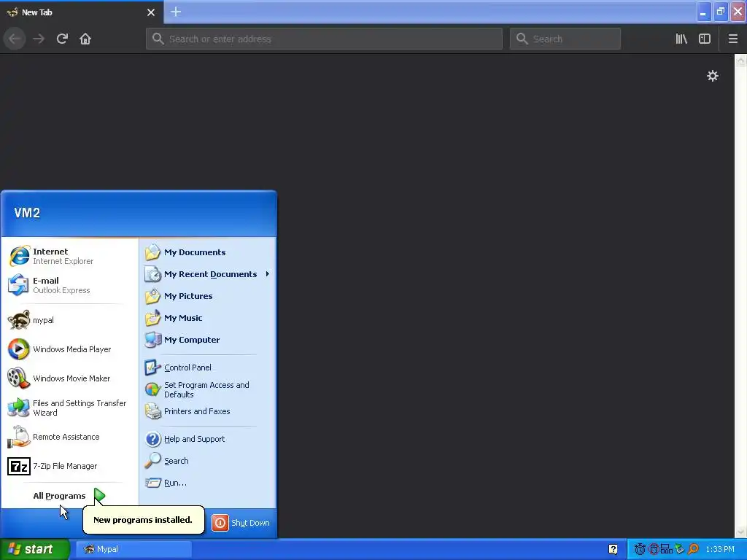Click the browser back arrow icon
The height and width of the screenshot is (560, 747).
(x=15, y=39)
